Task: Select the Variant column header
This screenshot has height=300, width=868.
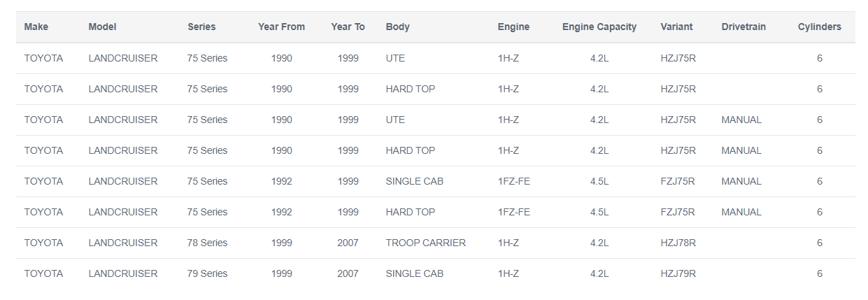Action: pyautogui.click(x=676, y=27)
